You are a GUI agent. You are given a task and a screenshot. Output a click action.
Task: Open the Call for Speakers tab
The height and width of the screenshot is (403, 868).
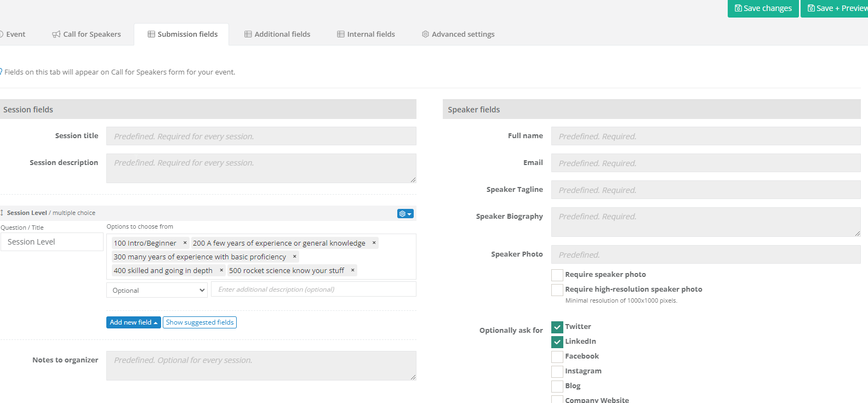pos(87,34)
